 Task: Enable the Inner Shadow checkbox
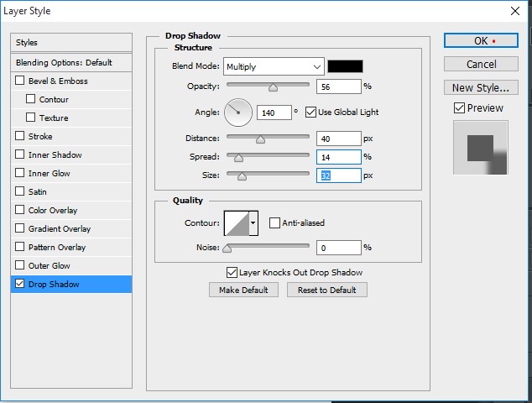point(19,154)
